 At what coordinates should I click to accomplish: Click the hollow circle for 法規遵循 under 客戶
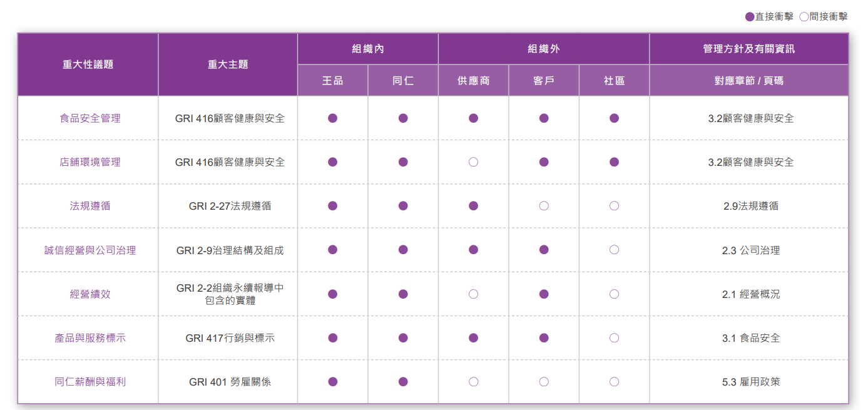pos(544,206)
